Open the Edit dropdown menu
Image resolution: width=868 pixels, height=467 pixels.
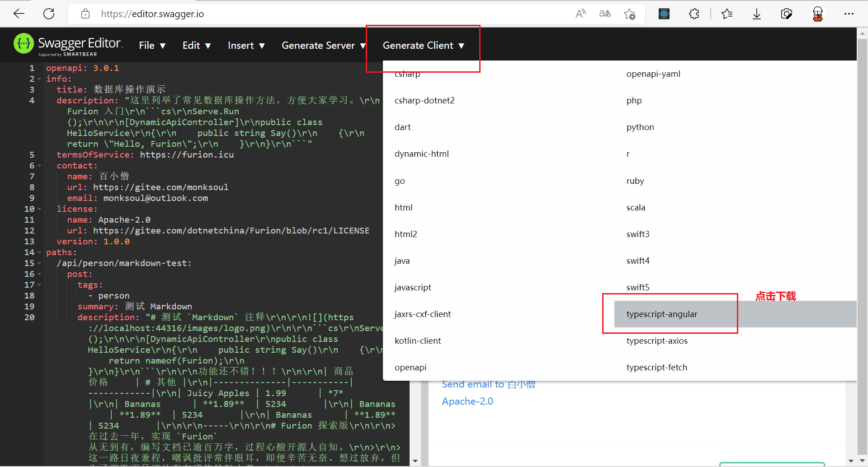(196, 46)
